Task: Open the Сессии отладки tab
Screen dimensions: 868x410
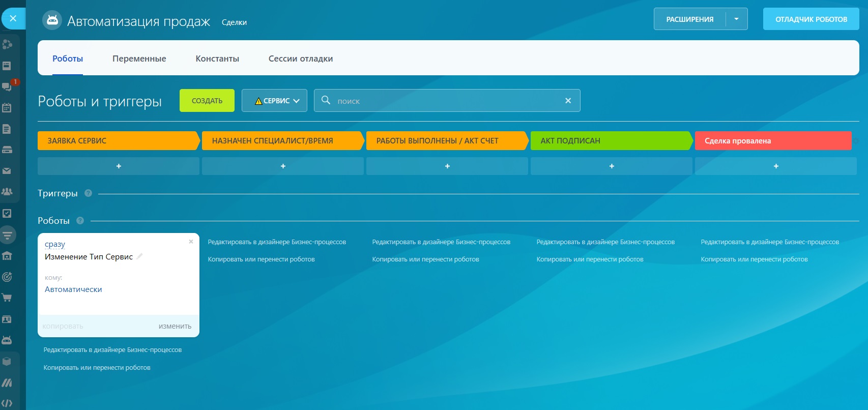Action: tap(300, 58)
